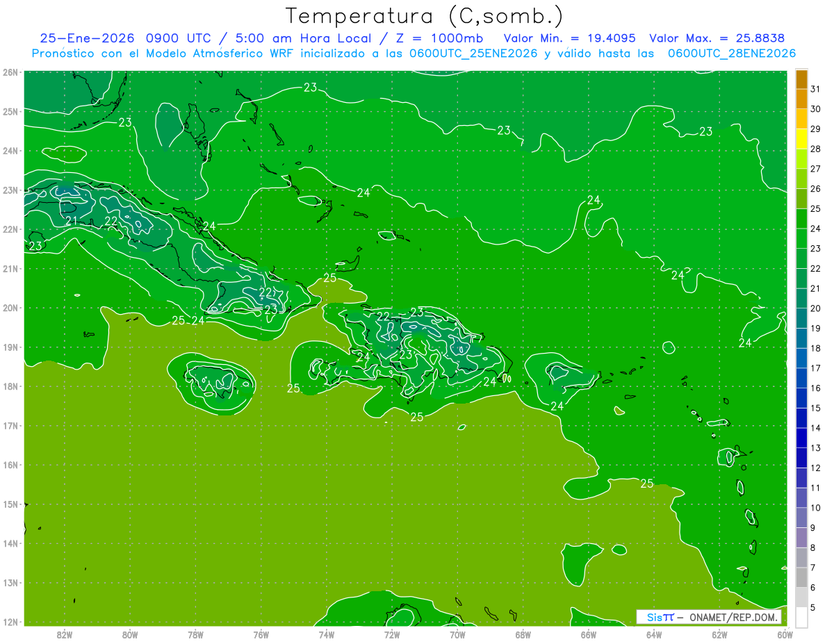Click longitude label "78W"
834x644 pixels.
pyautogui.click(x=195, y=634)
